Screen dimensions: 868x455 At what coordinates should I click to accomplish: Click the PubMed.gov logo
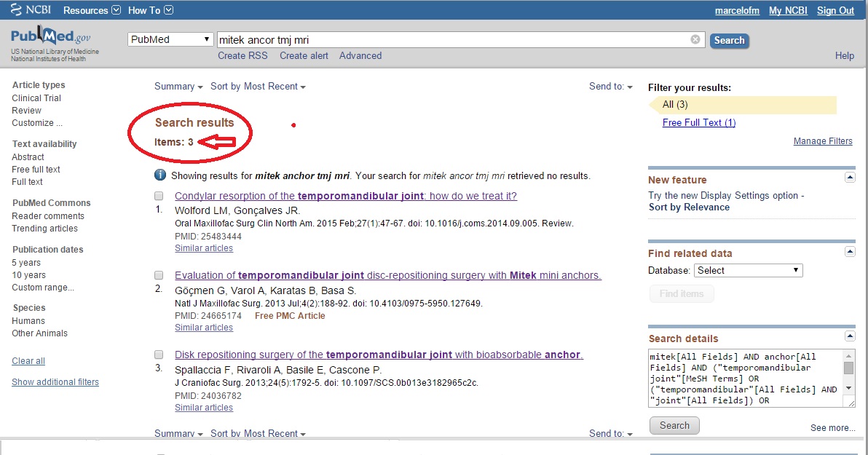coord(51,37)
